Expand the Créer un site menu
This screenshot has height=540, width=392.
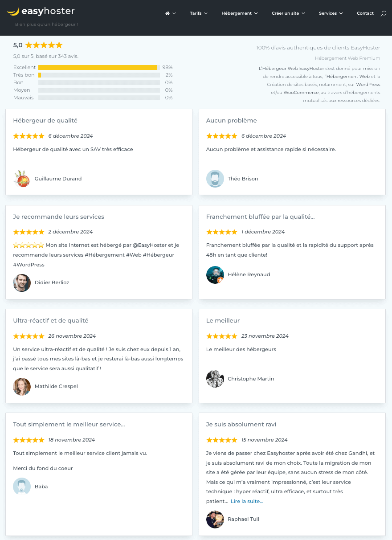click(288, 13)
